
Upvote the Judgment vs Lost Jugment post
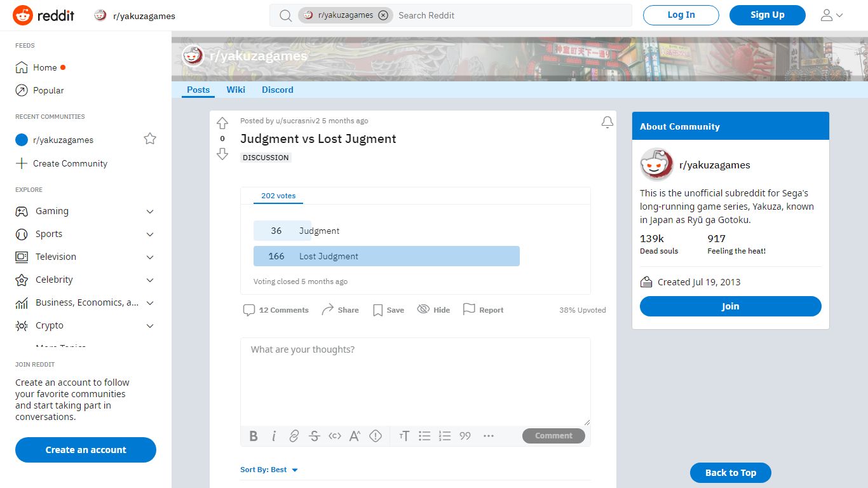222,123
